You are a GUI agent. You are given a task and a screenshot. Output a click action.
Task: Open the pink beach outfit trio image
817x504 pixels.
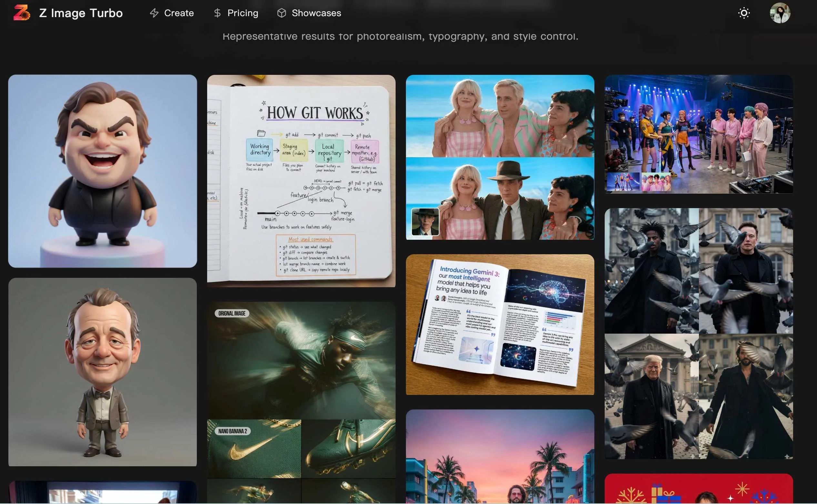(500, 157)
